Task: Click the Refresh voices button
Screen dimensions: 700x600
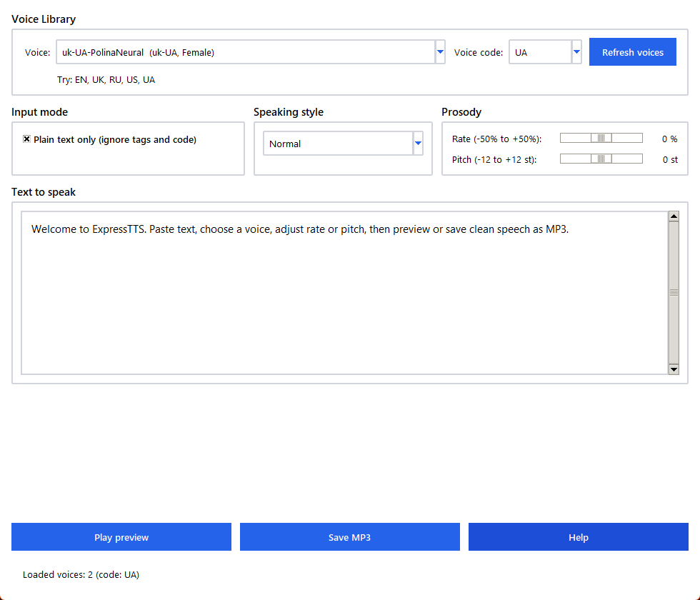Action: [633, 51]
